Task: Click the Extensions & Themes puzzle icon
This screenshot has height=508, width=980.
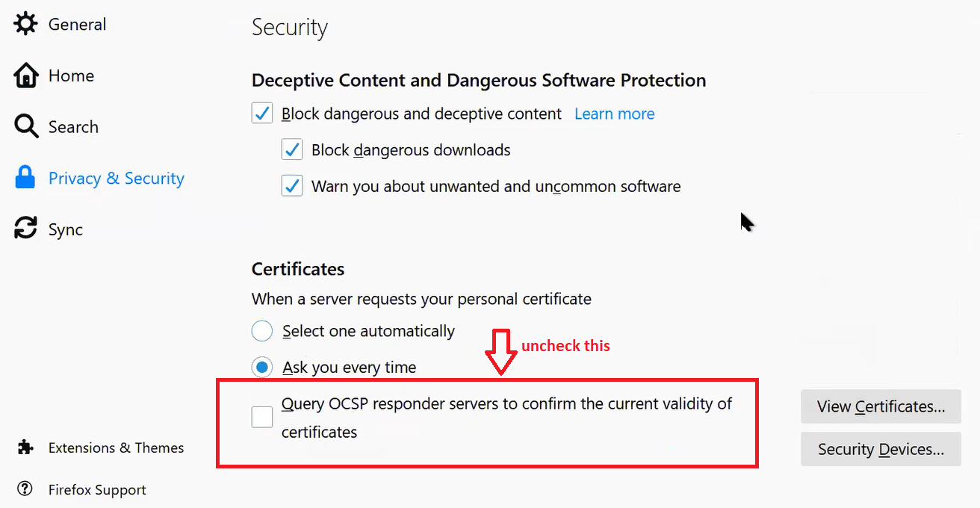Action: tap(25, 447)
